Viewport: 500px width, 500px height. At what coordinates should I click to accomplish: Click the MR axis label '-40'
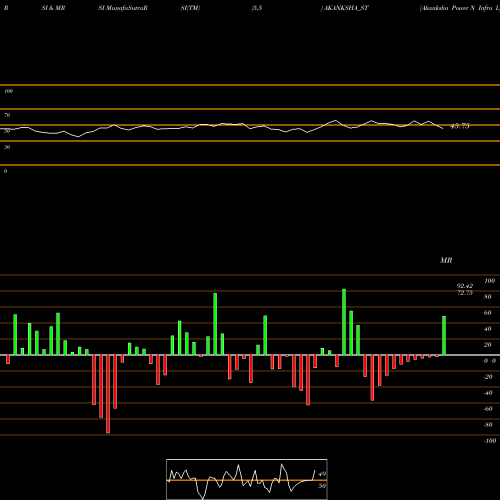pos(488,393)
